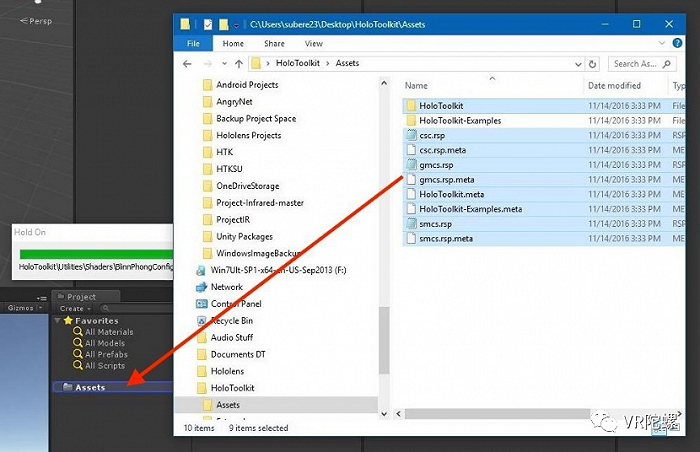Screen dimensions: 700x452
Task: Refresh the Explorer folder view
Action: point(592,64)
